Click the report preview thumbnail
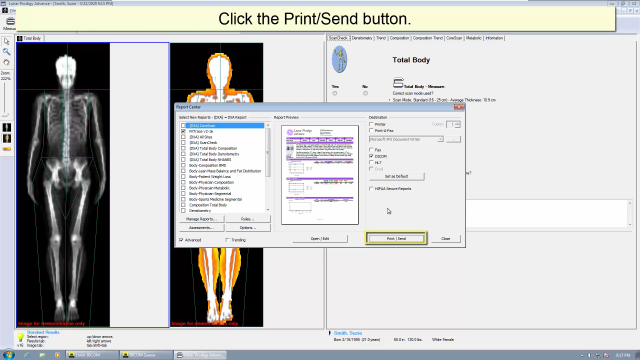Image resolution: width=640 pixels, height=360 pixels. [320, 175]
